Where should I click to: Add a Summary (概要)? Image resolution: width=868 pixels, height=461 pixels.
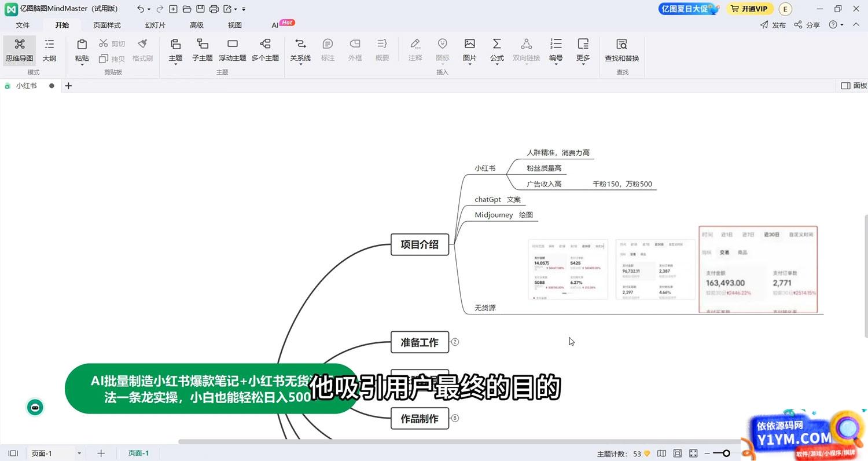[382, 50]
